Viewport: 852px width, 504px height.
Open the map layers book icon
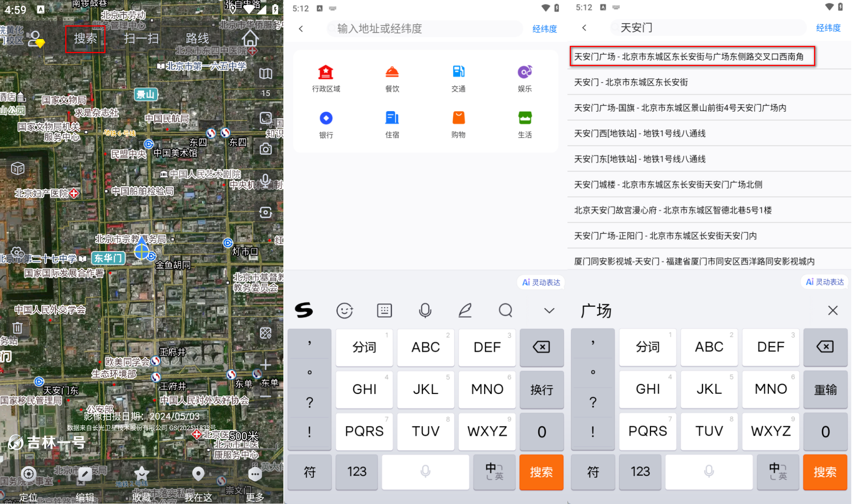(x=266, y=74)
